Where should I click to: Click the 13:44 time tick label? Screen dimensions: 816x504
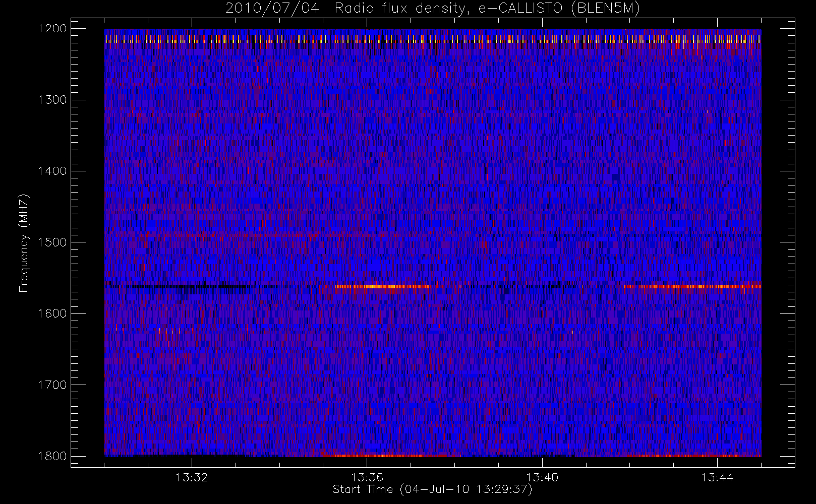click(717, 477)
